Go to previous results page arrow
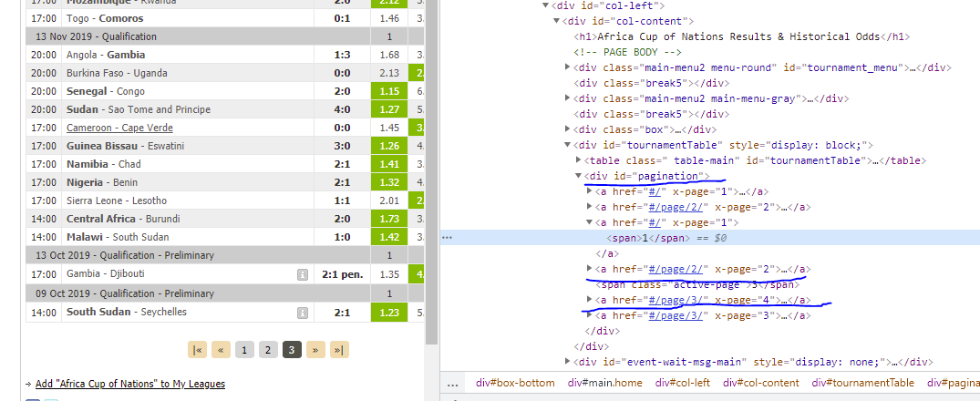This screenshot has height=401, width=980. click(221, 350)
